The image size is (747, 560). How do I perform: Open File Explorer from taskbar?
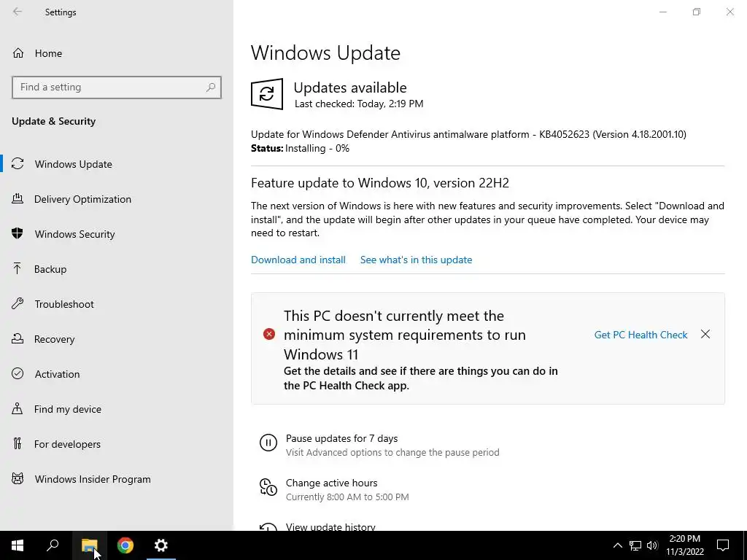89,545
